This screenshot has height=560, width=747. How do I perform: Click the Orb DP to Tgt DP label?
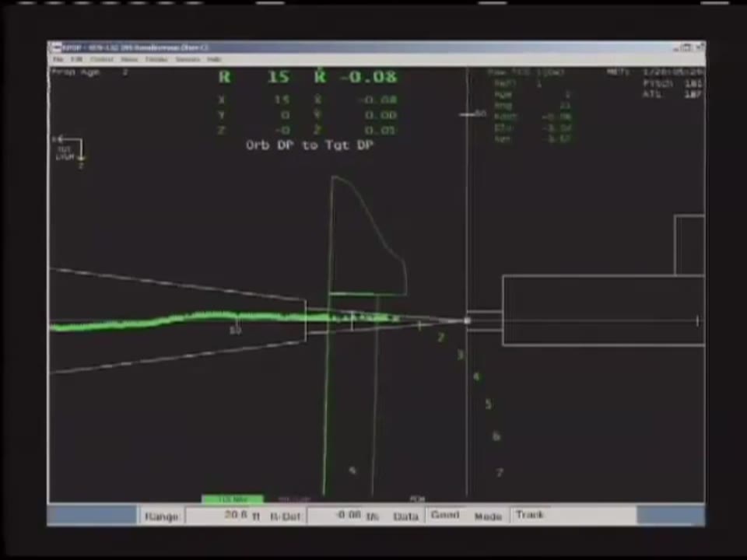(310, 145)
